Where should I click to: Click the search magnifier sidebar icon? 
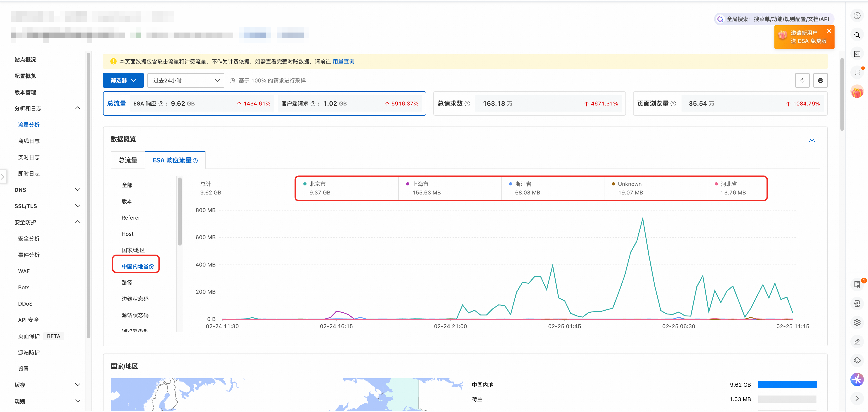pyautogui.click(x=857, y=35)
